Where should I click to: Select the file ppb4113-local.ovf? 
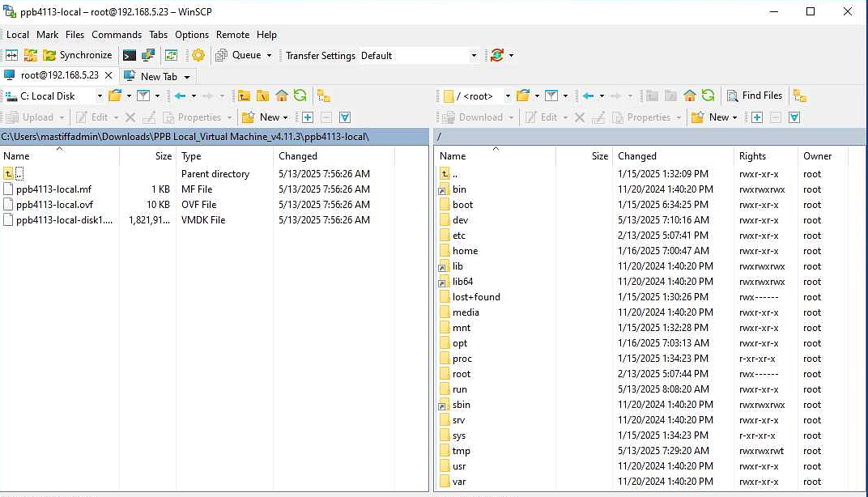pos(54,205)
